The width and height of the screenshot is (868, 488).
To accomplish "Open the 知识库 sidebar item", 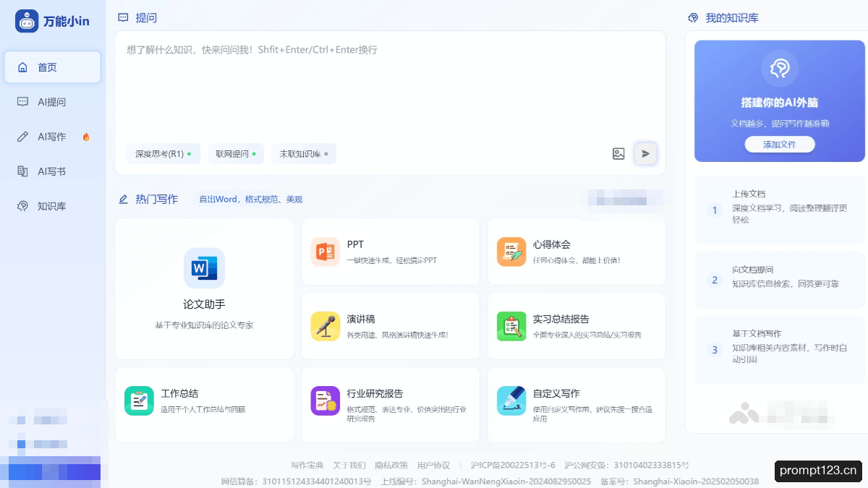I will [x=53, y=206].
